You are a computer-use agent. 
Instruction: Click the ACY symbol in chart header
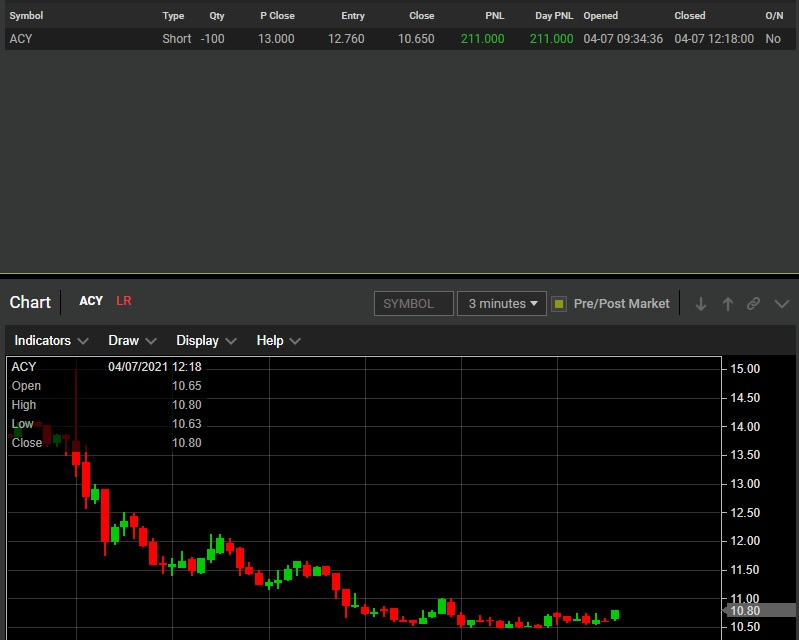pyautogui.click(x=91, y=301)
